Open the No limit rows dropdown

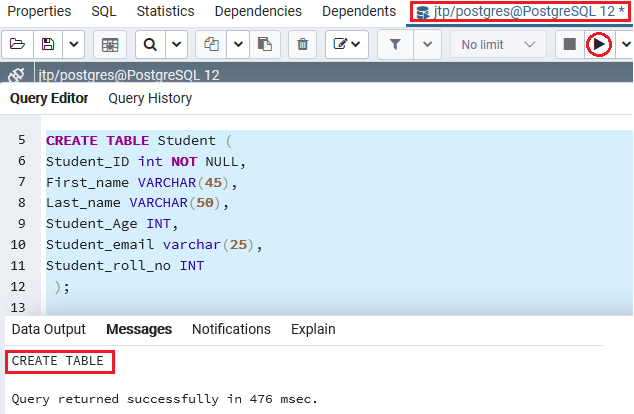498,45
